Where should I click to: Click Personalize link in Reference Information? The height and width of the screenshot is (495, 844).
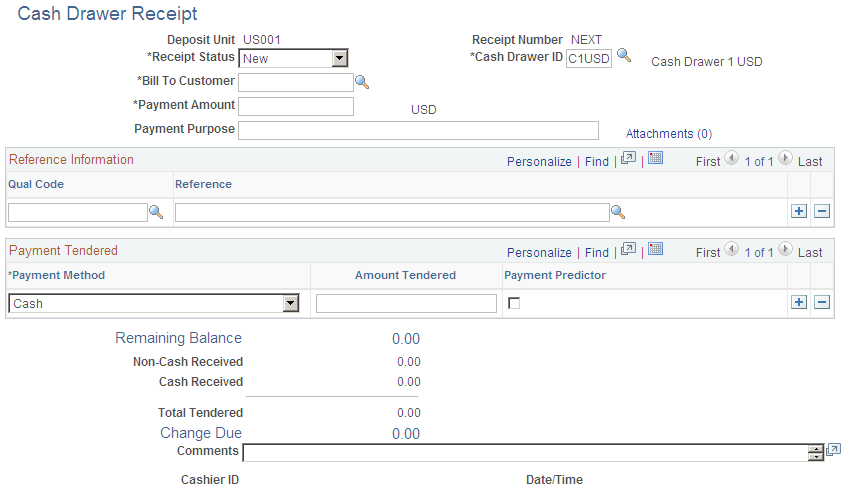[x=539, y=162]
